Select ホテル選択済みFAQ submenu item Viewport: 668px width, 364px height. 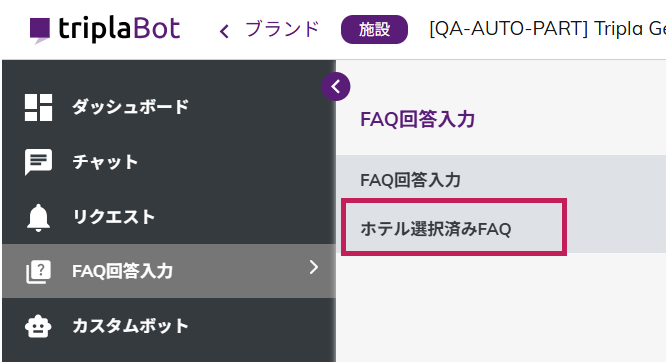[x=454, y=227]
